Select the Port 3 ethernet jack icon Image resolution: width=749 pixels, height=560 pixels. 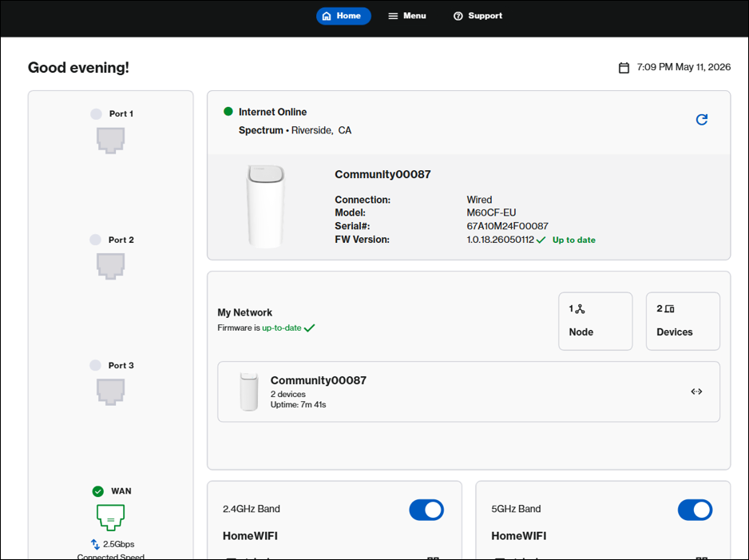pyautogui.click(x=111, y=391)
